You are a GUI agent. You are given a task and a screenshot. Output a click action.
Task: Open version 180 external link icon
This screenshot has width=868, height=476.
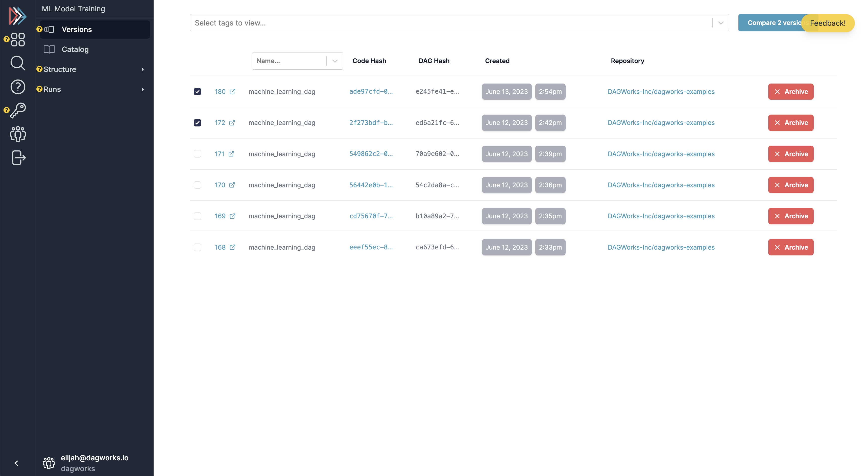232,92
